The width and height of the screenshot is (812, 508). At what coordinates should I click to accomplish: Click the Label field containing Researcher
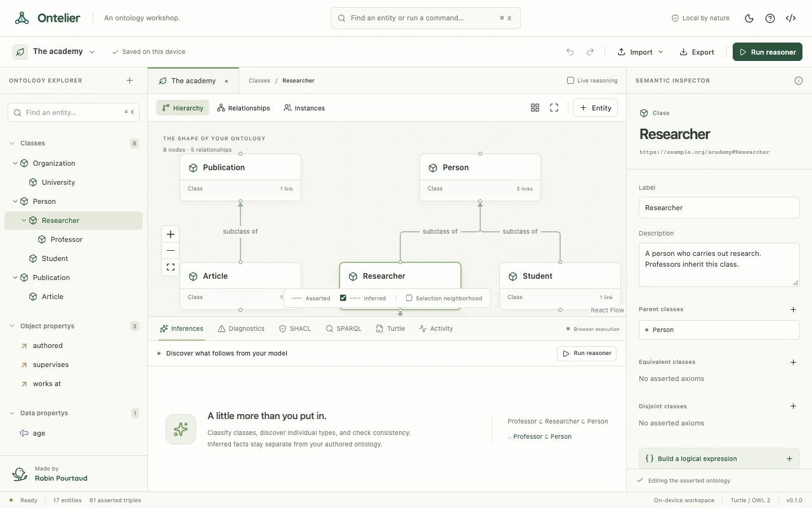719,208
